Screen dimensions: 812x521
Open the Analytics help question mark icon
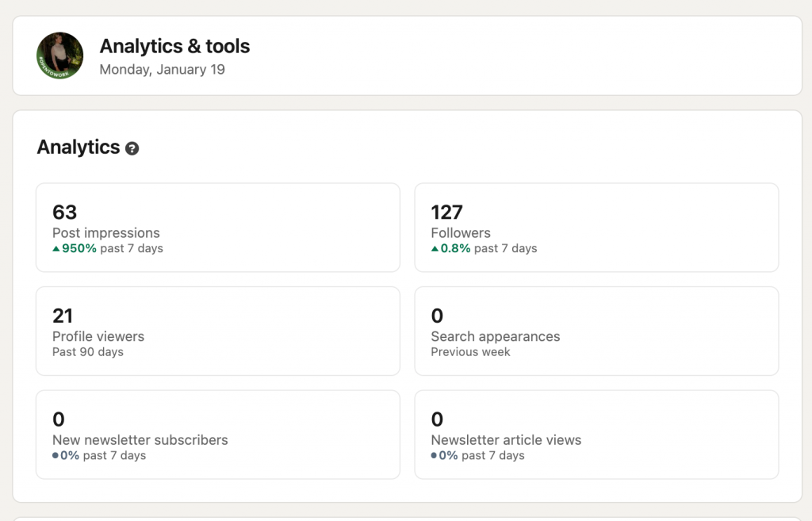132,147
